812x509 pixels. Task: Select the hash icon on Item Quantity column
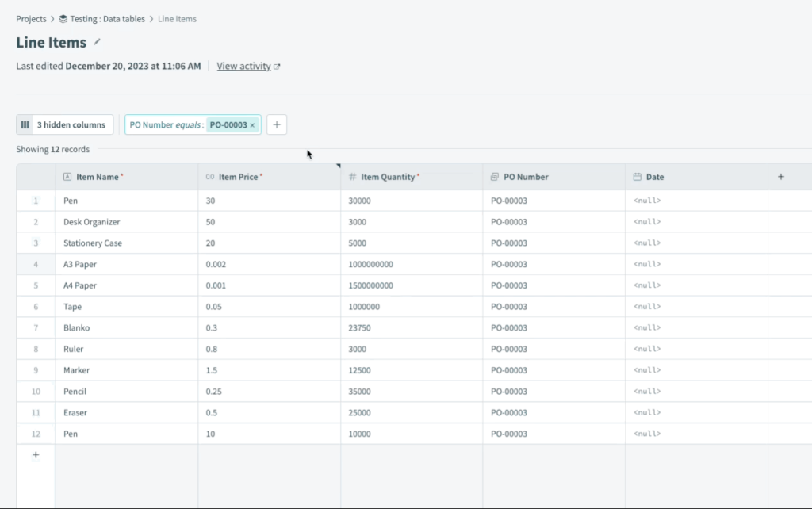coord(351,176)
